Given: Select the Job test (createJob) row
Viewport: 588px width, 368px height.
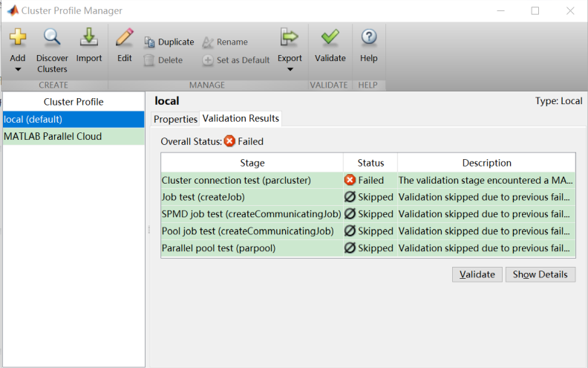Looking at the screenshot, I should coord(368,198).
